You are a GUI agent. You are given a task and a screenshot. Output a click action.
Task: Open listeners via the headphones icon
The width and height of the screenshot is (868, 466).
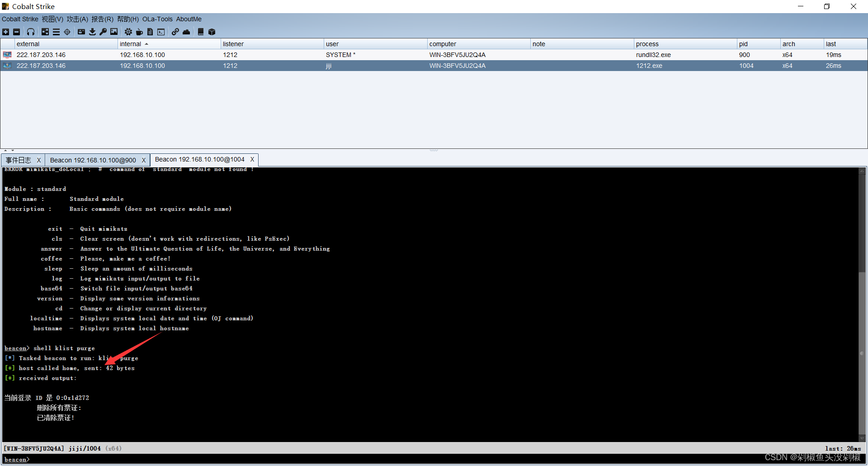point(31,32)
